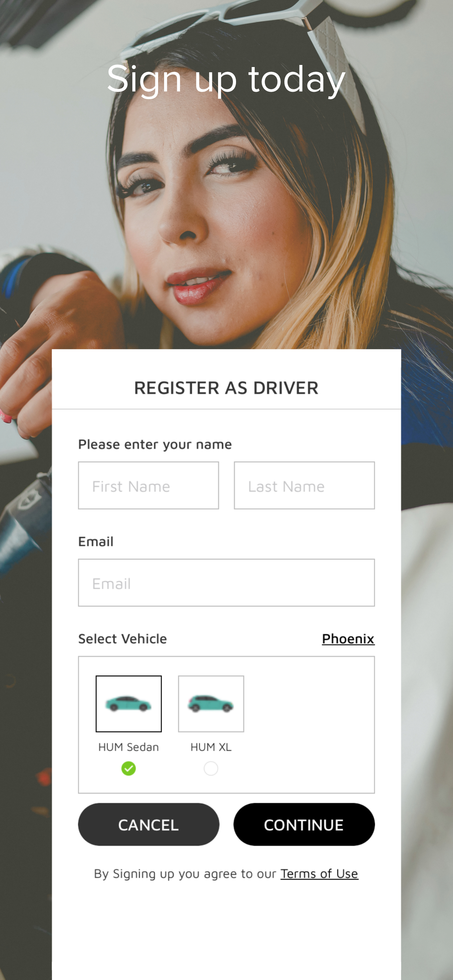
Task: Focus the Last Name field
Action: tap(304, 485)
